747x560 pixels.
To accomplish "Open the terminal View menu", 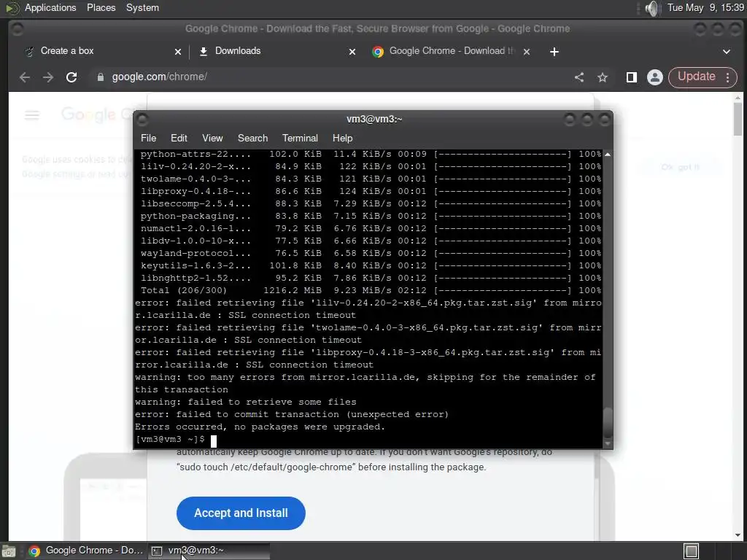I will [x=212, y=138].
